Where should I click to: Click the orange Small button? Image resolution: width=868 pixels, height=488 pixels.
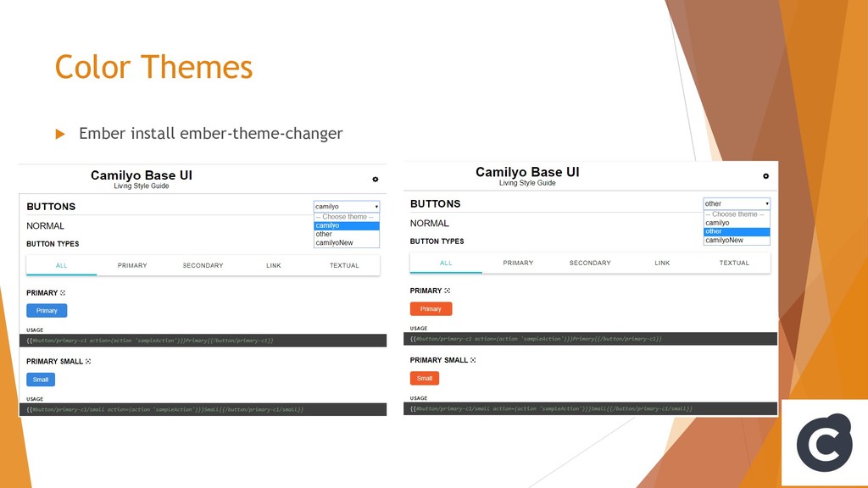[425, 379]
